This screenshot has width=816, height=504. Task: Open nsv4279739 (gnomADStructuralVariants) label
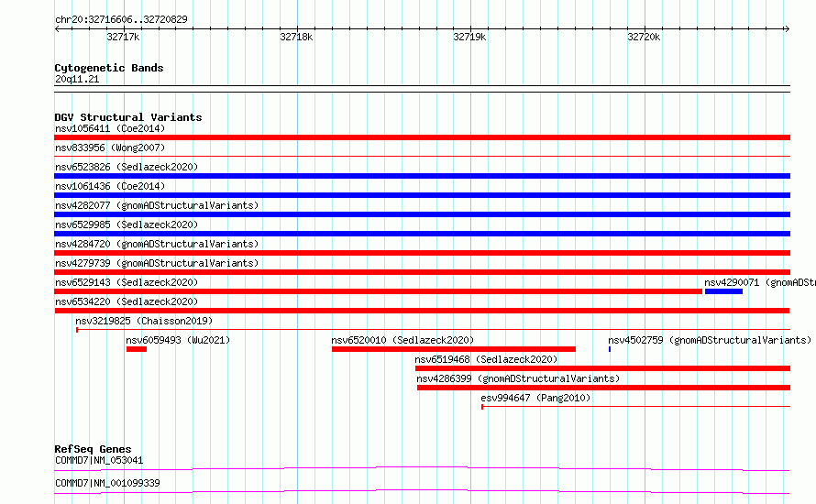(x=157, y=263)
